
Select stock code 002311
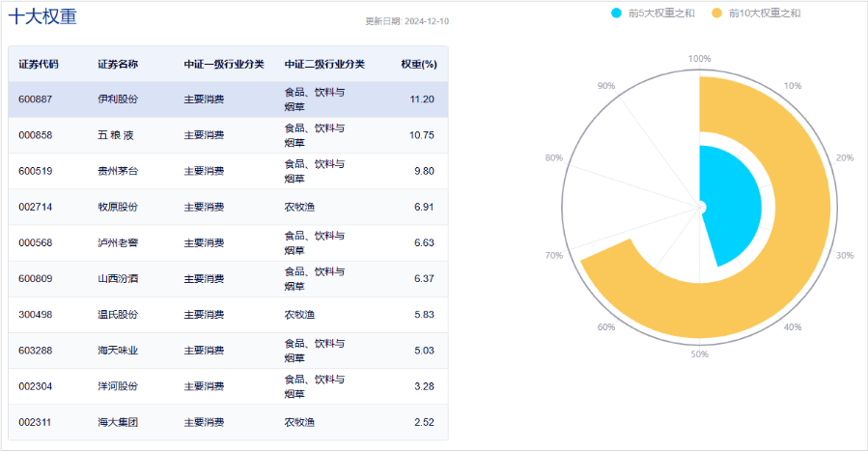[35, 423]
